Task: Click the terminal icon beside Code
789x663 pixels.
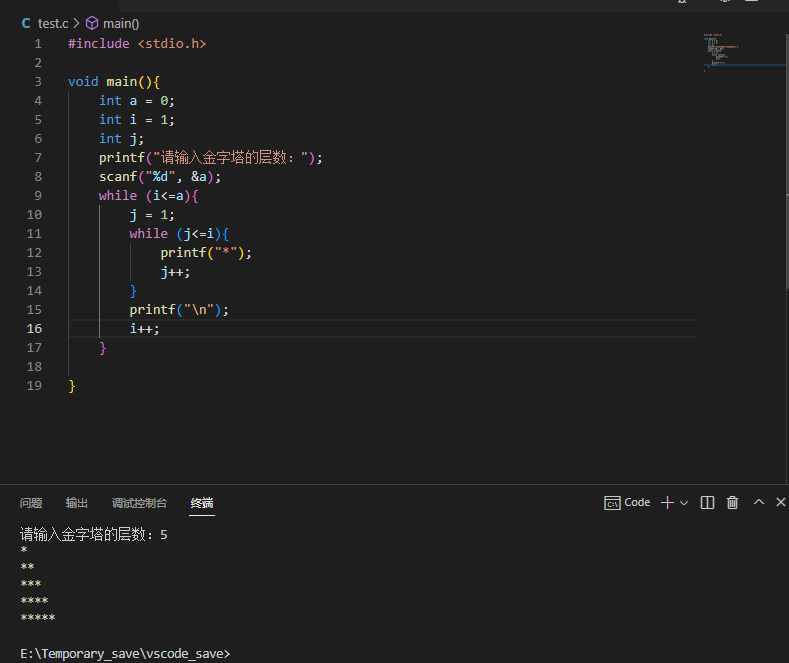Action: pyautogui.click(x=612, y=503)
